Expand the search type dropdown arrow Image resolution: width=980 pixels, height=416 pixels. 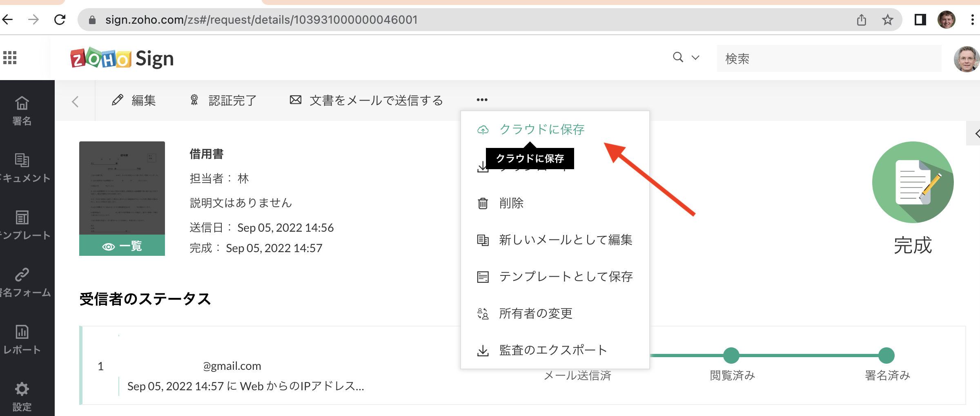[695, 58]
